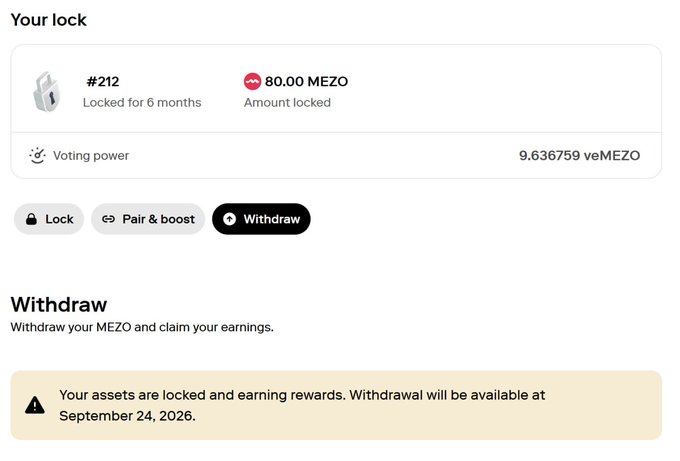Click the 9.636759 veMEZO voting power value
Image resolution: width=680 pixels, height=461 pixels.
point(579,155)
